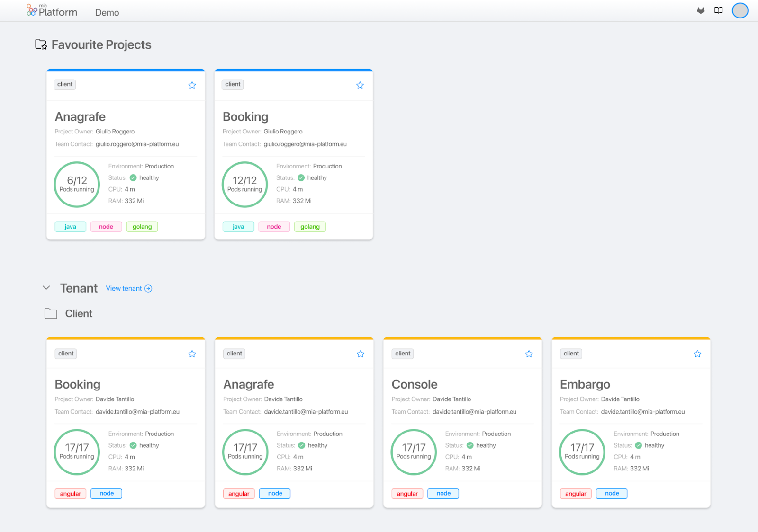The width and height of the screenshot is (758, 532).
Task: Click the node tag on the favourite Anagrafe card
Action: click(x=106, y=226)
